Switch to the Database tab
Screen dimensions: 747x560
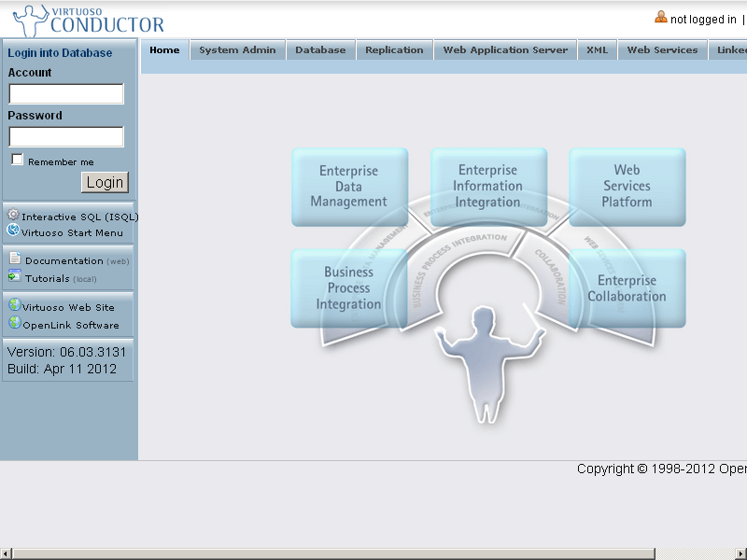320,50
